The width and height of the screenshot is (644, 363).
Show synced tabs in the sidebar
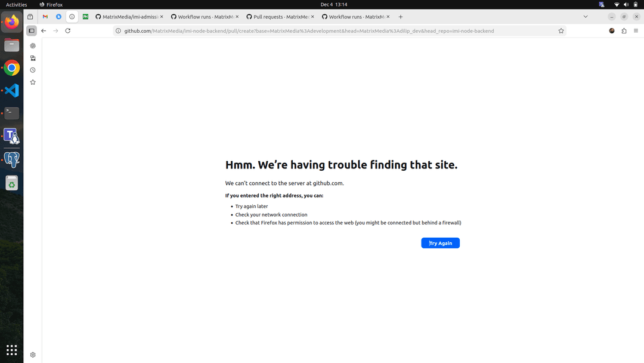pos(33,58)
